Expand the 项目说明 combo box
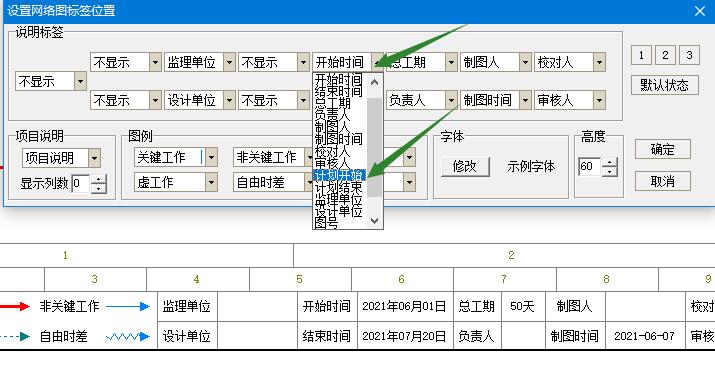Viewport: 715px width, 370px height. 94,158
